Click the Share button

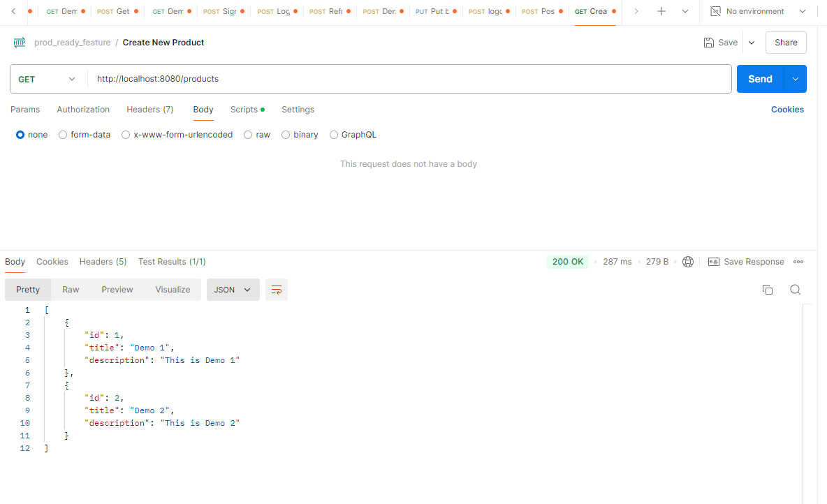[786, 43]
